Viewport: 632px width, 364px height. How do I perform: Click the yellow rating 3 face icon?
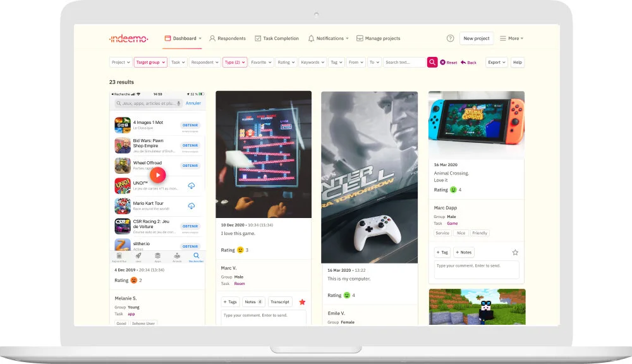click(240, 250)
